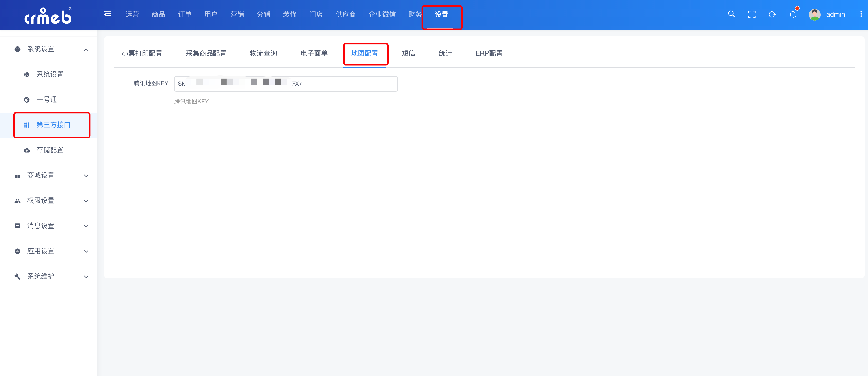Switch to the 小票打印配置 tab

point(142,53)
